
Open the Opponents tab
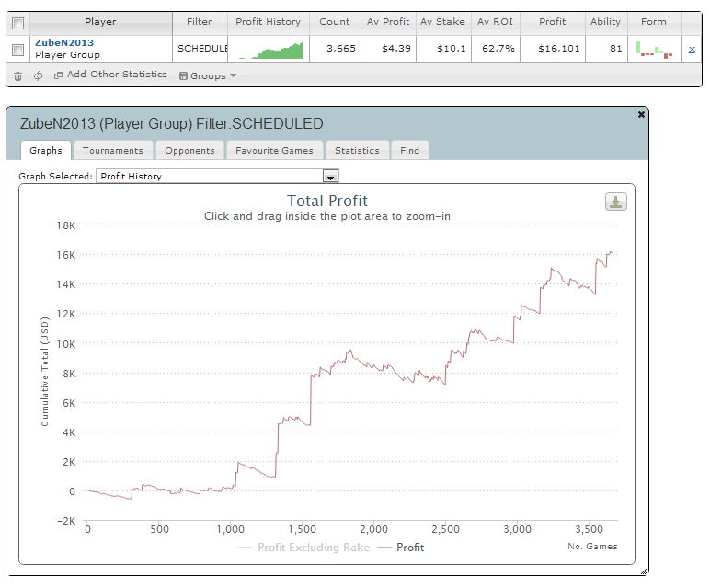tap(189, 150)
